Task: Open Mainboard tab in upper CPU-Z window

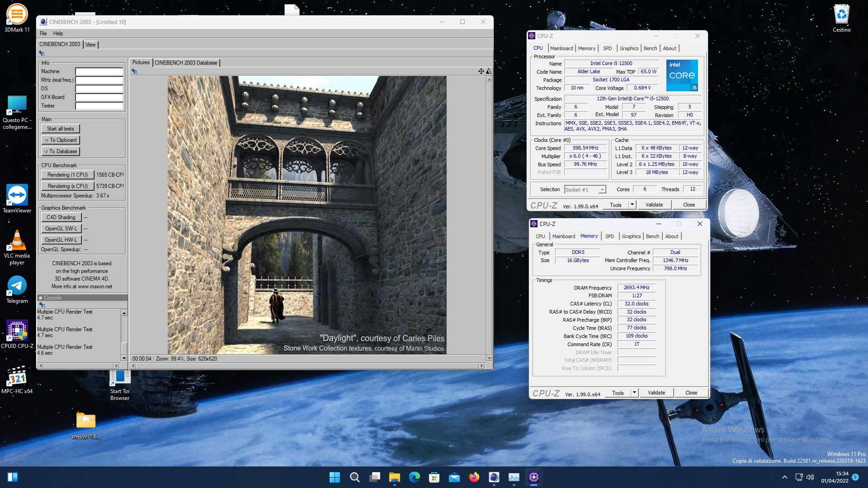Action: pos(561,48)
